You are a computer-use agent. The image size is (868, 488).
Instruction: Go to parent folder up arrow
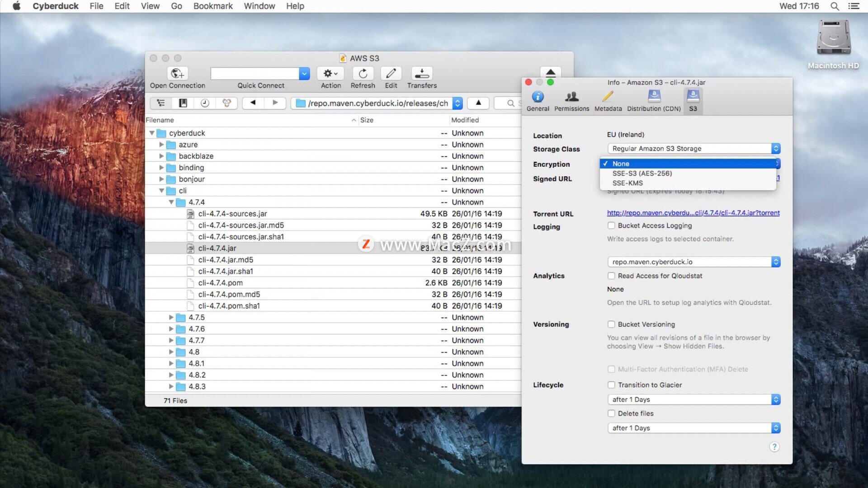(x=478, y=103)
